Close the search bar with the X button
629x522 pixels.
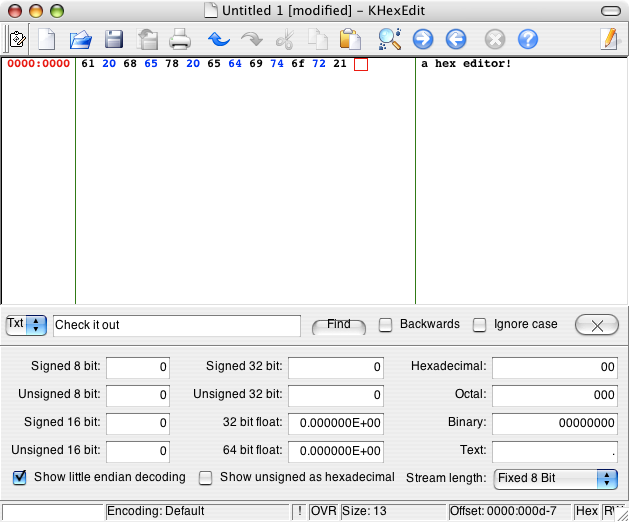click(x=597, y=325)
